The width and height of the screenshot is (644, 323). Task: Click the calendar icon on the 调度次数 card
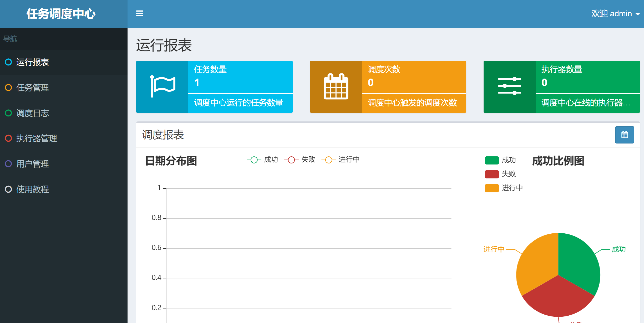click(336, 86)
